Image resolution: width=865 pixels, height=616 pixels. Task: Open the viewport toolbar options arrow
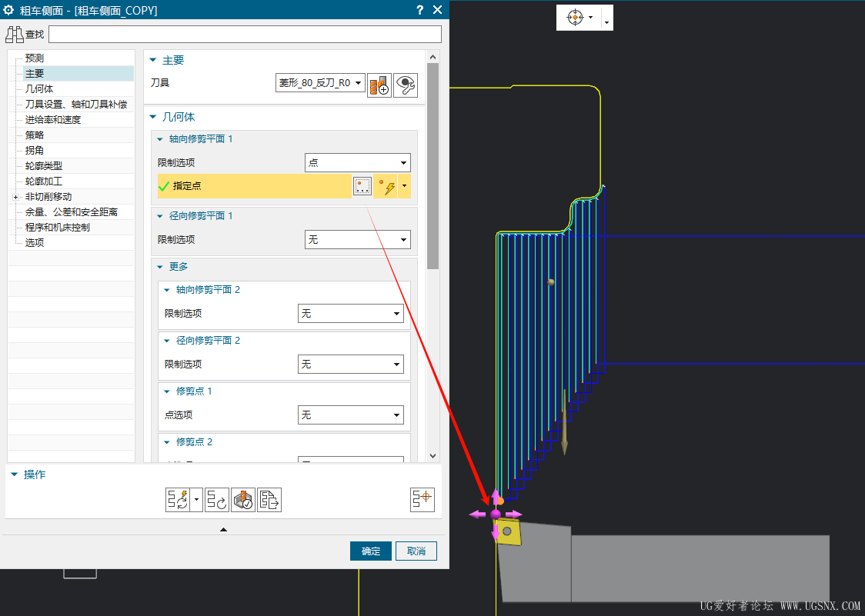click(607, 22)
